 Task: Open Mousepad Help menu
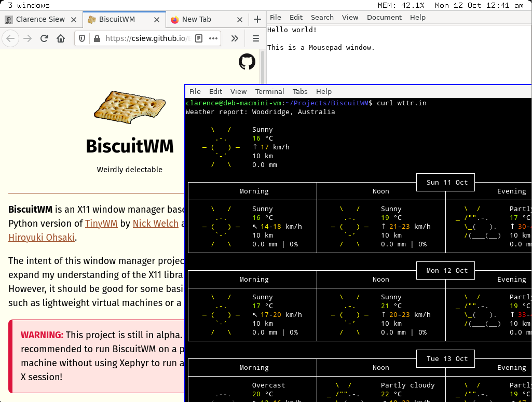[417, 17]
